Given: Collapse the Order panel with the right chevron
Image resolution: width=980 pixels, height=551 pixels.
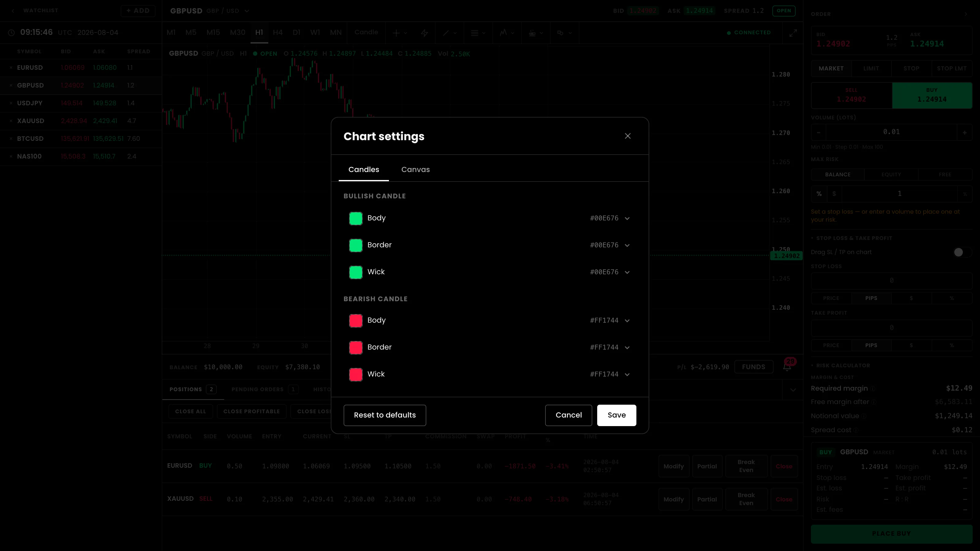Looking at the screenshot, I should 966,14.
